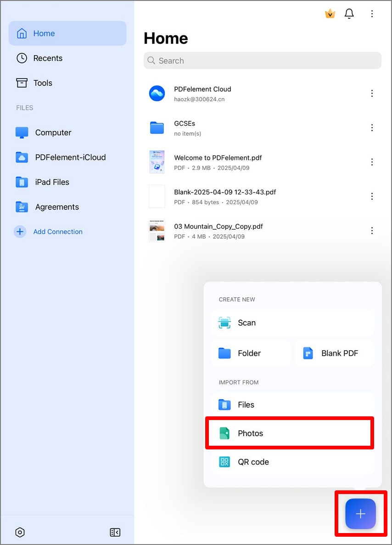Import via QR code

292,461
